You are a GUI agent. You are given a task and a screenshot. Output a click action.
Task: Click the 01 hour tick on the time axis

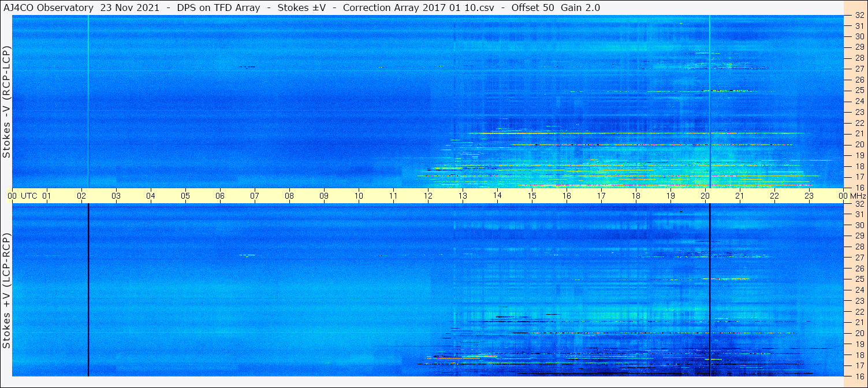click(x=47, y=196)
